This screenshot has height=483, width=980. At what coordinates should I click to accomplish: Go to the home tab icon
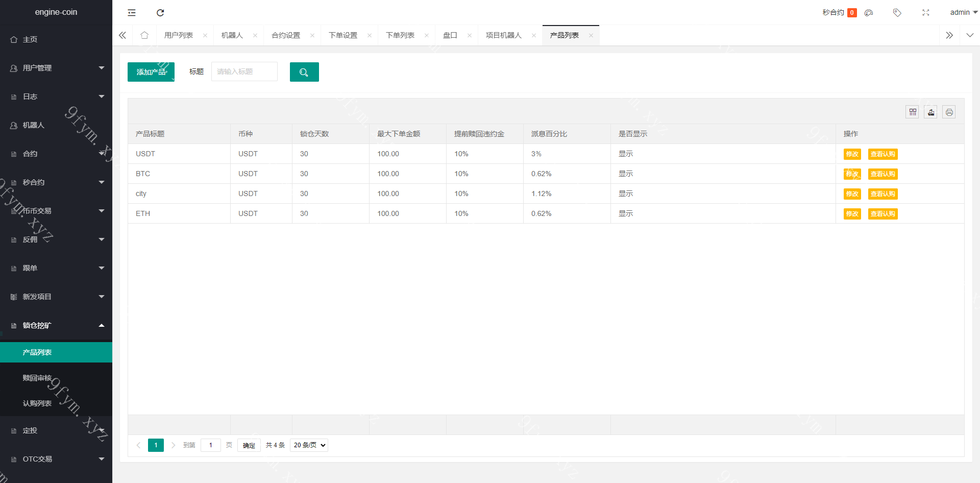point(144,35)
